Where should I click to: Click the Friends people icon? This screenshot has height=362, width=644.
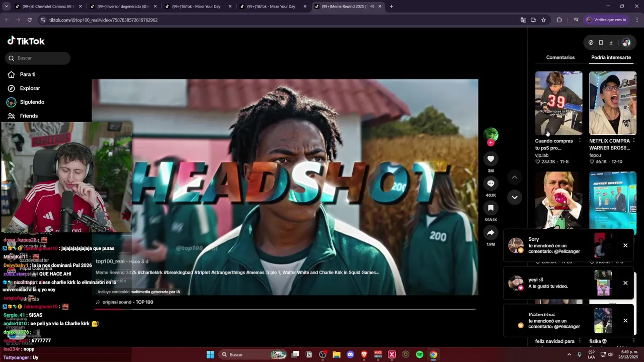pos(11,116)
